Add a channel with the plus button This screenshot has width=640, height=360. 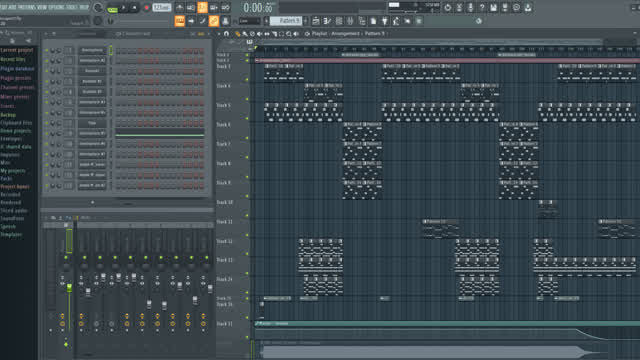click(92, 202)
